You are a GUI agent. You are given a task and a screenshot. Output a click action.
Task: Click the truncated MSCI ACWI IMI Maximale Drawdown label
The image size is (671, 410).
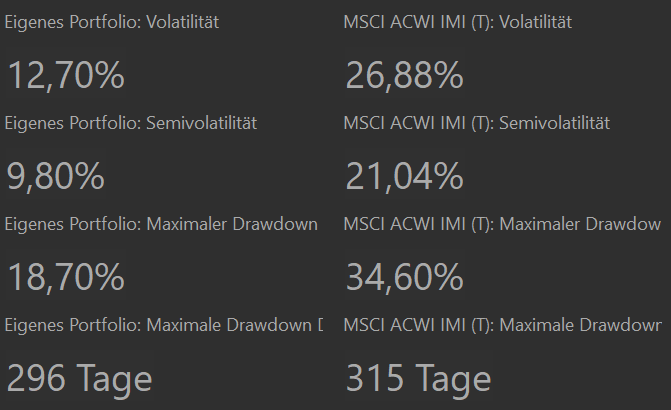(x=502, y=325)
